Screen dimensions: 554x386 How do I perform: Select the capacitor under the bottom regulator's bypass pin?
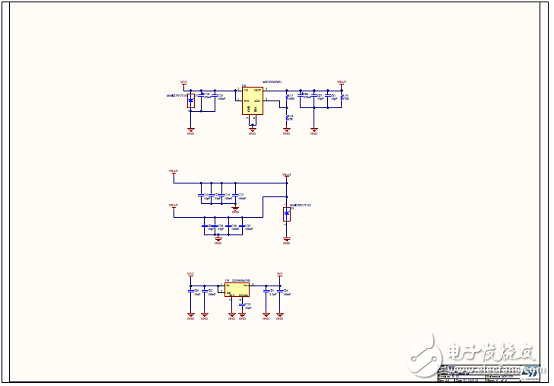point(242,304)
